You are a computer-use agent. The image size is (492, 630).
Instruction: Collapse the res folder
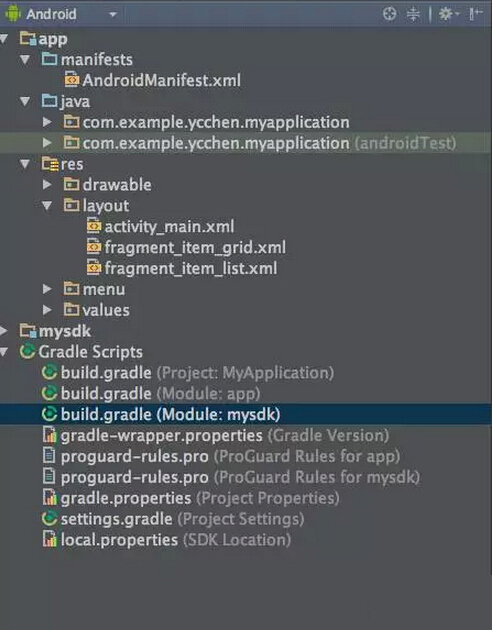[25, 164]
